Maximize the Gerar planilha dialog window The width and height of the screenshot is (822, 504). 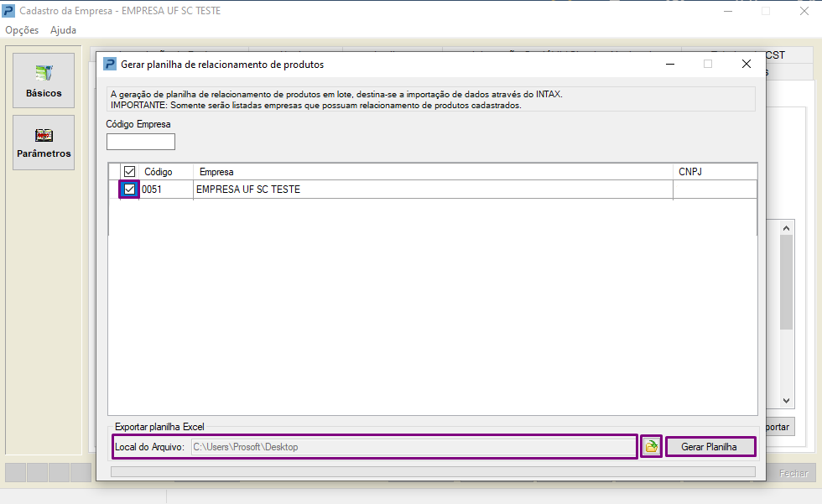tap(708, 64)
